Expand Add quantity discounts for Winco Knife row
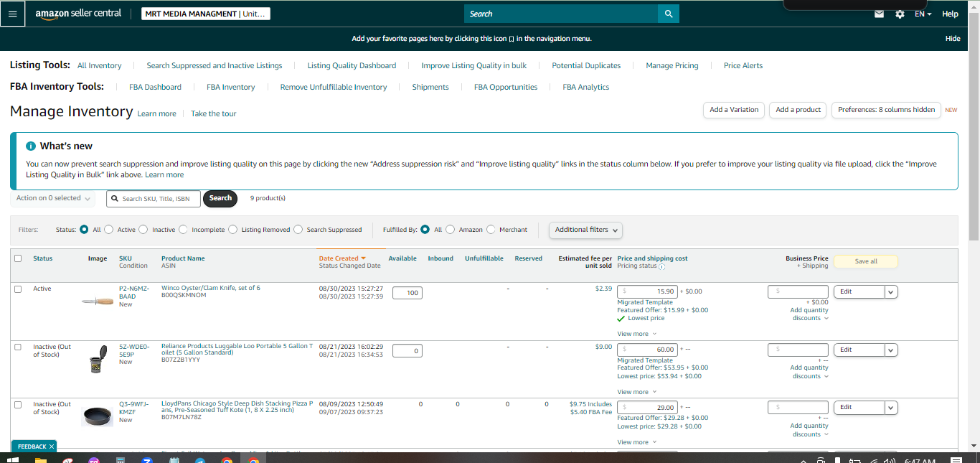Image resolution: width=980 pixels, height=463 pixels. coord(809,314)
